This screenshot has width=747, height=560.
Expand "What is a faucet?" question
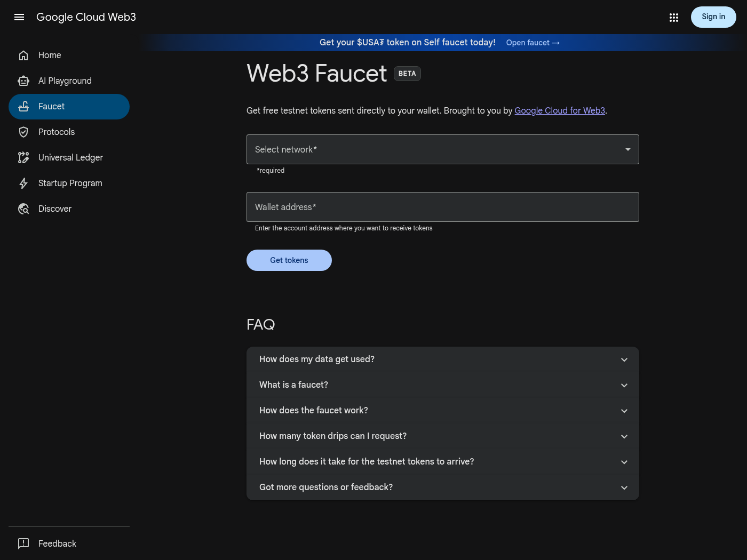[443, 385]
